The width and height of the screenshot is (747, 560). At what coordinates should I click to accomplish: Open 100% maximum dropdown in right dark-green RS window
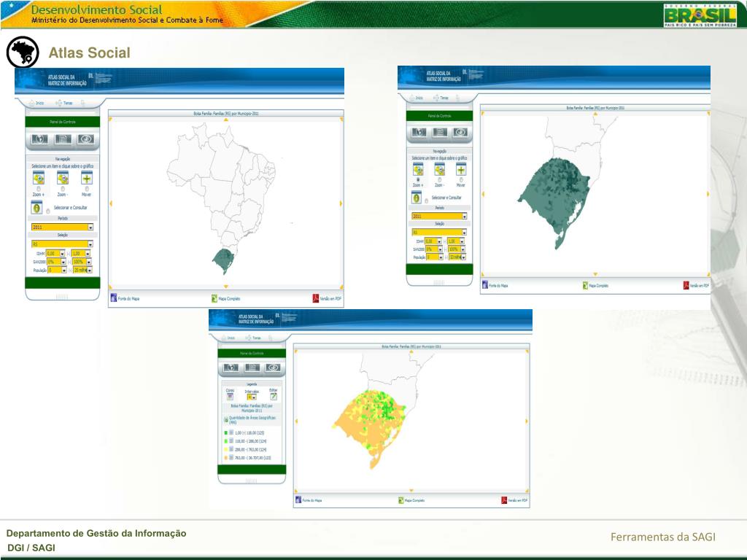(x=457, y=249)
